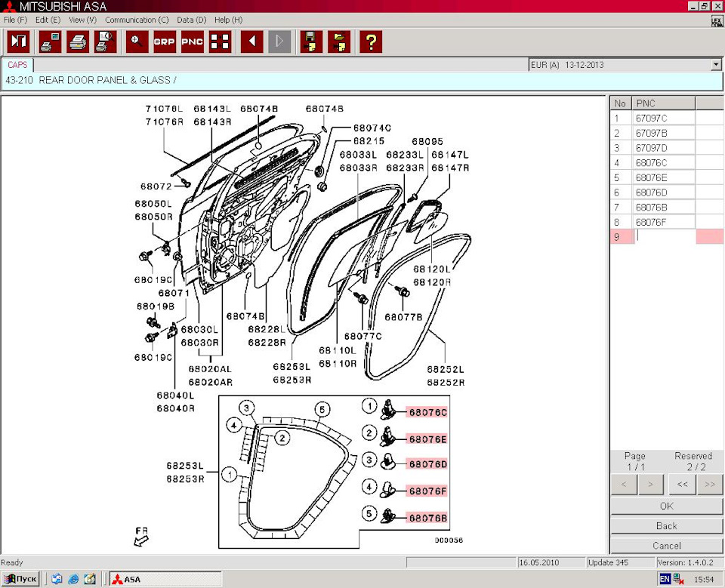Open the Communication (C) menu
The image size is (725, 588).
[x=137, y=20]
